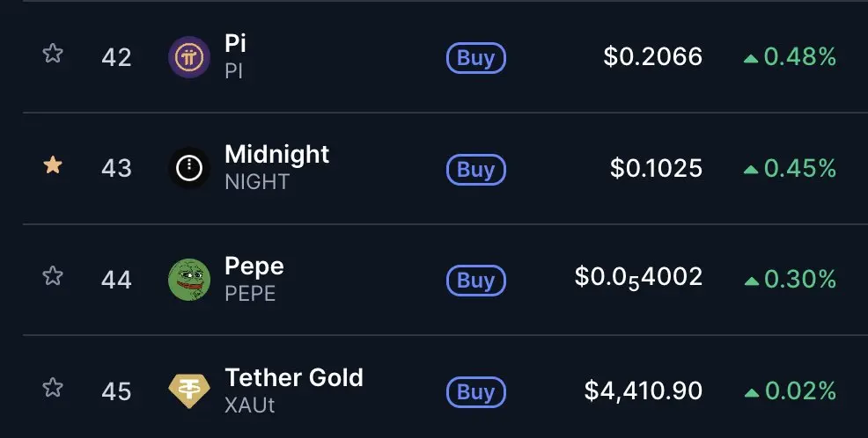Star Pepe to add to favorites
Viewport: 868px width, 438px height.
(x=53, y=276)
